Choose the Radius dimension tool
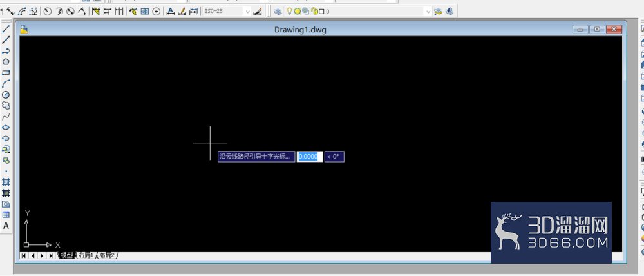Screen dimensions: 644x276 click(47, 12)
